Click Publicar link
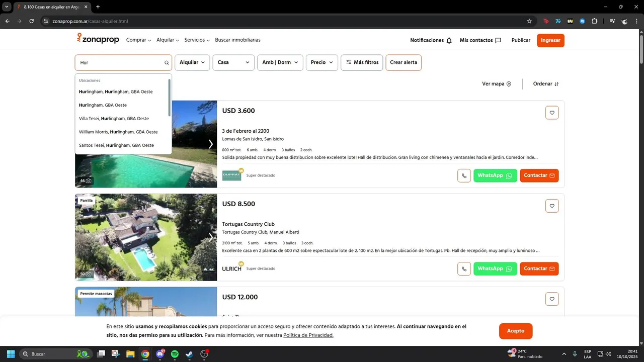The image size is (644, 362). tap(521, 40)
